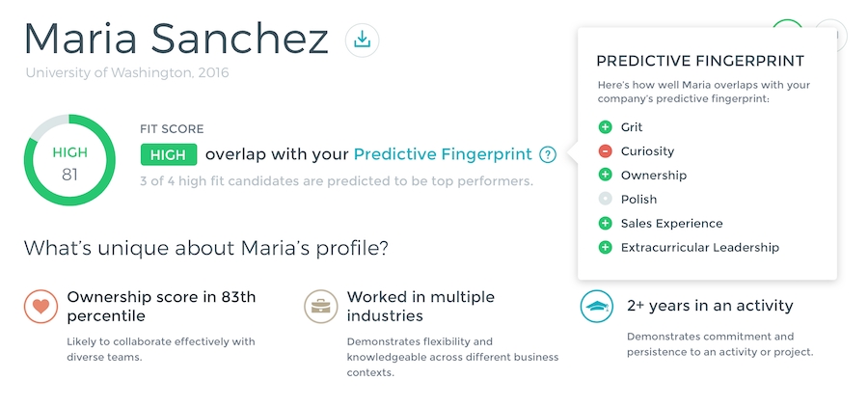Click the Maria Sanchez name heading
Image resolution: width=868 pixels, height=407 pixels.
click(176, 39)
